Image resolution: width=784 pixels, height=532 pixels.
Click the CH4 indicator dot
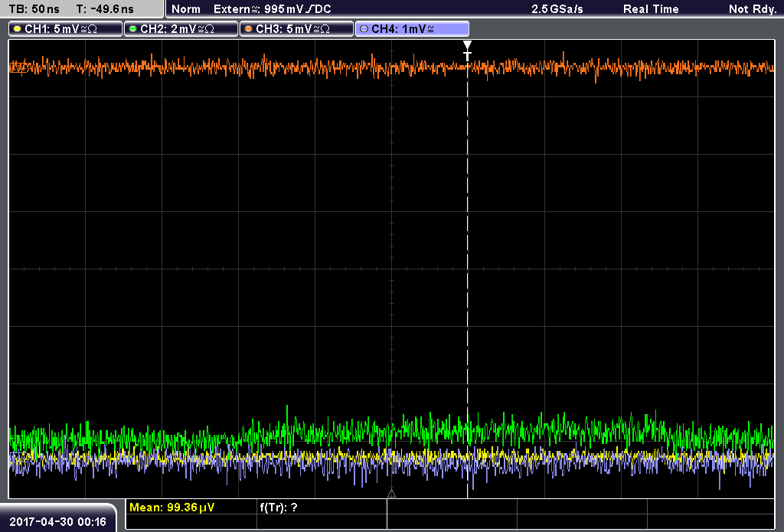364,29
